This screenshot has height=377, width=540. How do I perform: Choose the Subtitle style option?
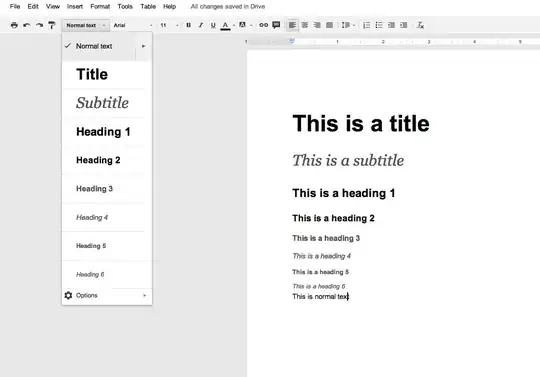(103, 103)
